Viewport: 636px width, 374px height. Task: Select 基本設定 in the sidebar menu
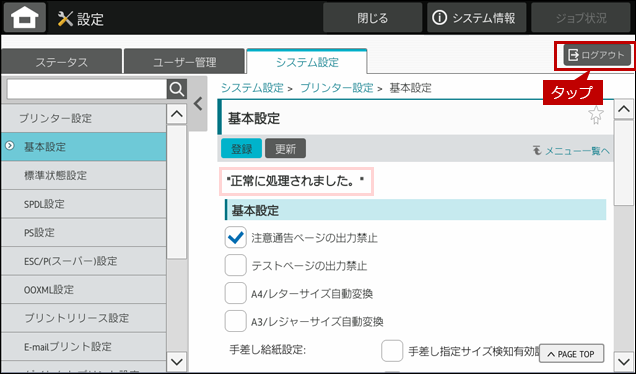tap(84, 147)
